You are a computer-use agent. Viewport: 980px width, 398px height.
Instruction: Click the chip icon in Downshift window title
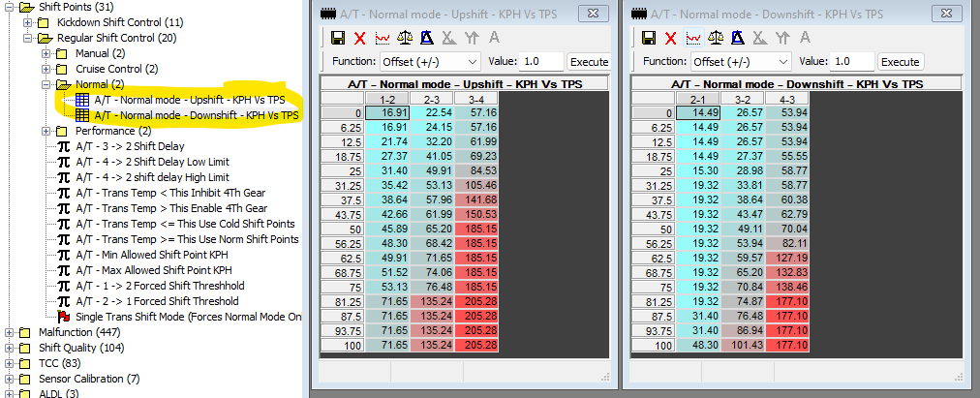coord(638,14)
